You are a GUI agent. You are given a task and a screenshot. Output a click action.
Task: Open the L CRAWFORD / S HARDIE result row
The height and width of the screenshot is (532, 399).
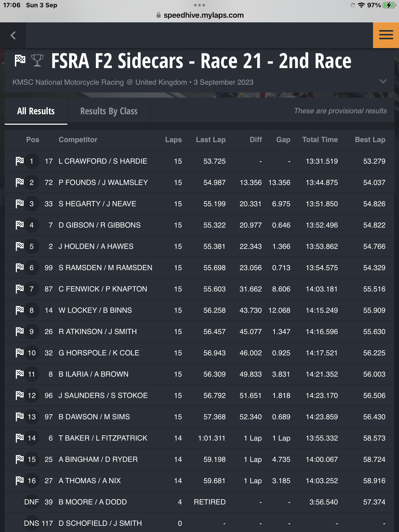click(199, 161)
